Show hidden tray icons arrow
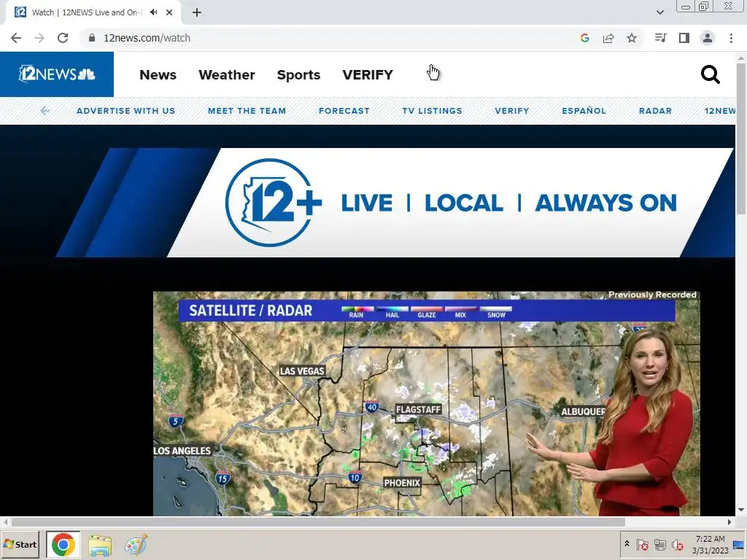Viewport: 747px width, 560px height. coord(627,544)
